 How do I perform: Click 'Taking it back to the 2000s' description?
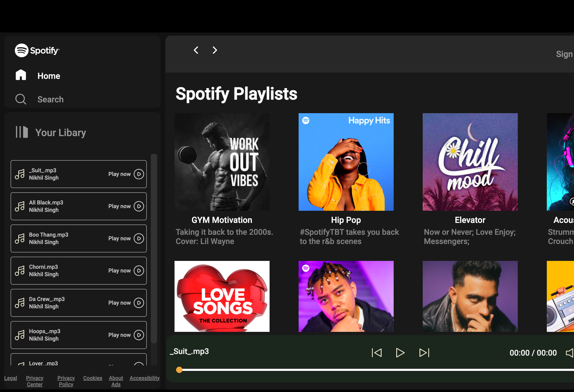pos(224,237)
